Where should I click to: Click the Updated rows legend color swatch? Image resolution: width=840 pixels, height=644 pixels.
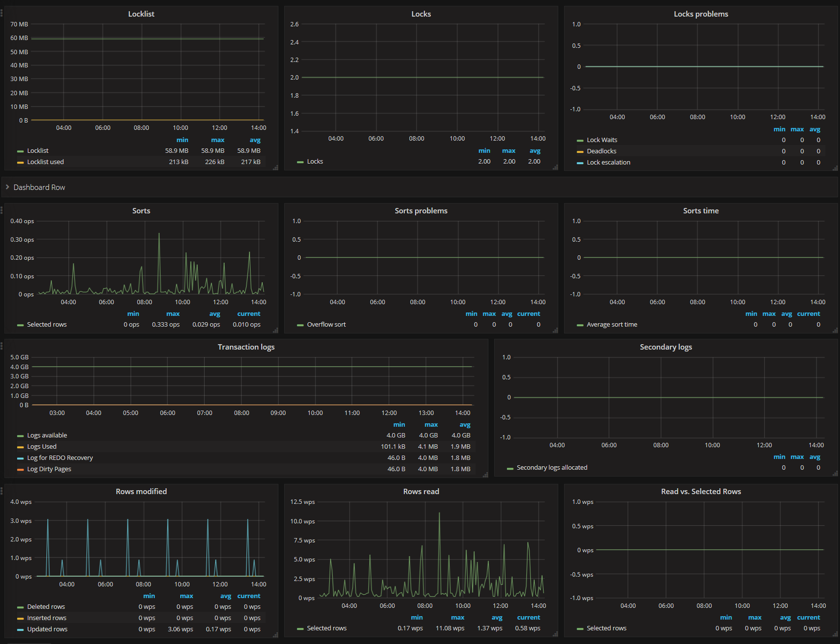(x=21, y=630)
